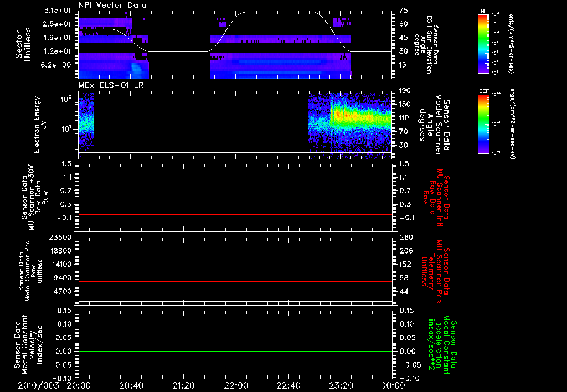
Task: Click the DEF label above the color bar
Action: tap(484, 91)
